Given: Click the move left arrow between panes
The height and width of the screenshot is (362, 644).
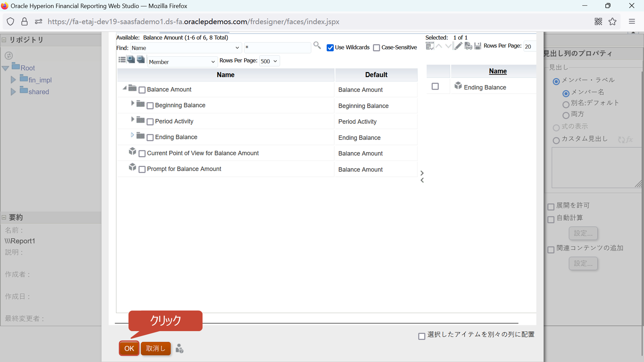Looking at the screenshot, I should [x=422, y=181].
